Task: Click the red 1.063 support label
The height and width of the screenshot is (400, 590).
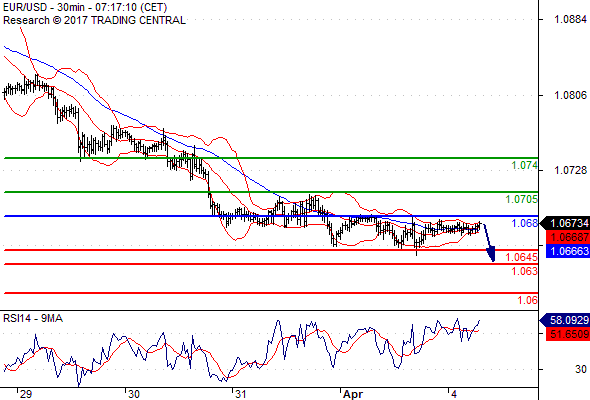Action: [x=525, y=271]
